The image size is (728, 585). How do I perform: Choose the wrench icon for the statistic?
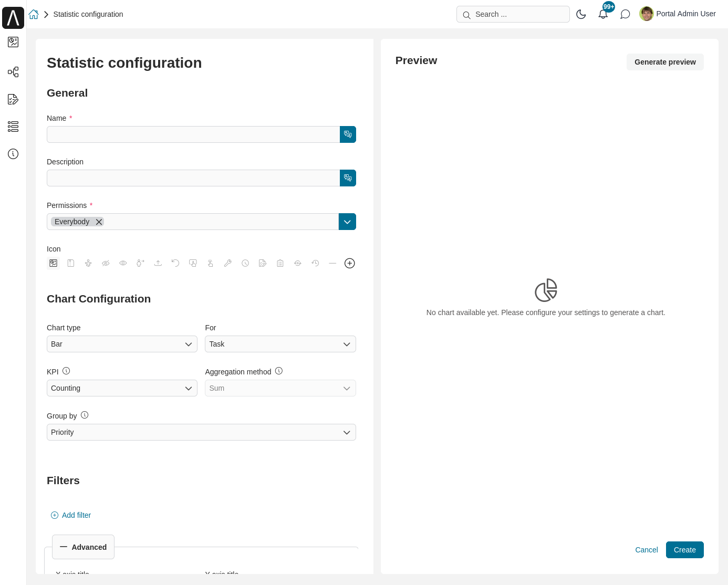pos(228,263)
